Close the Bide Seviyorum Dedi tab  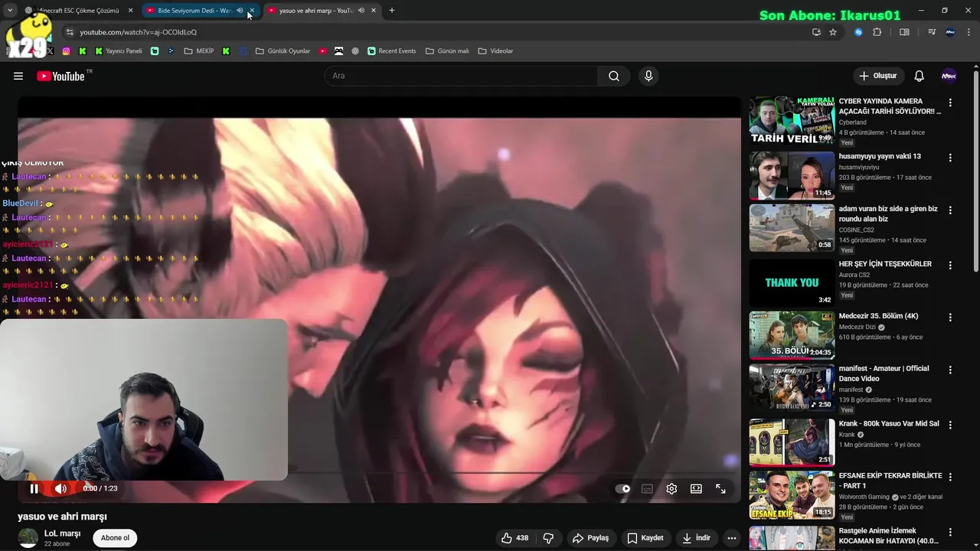[x=252, y=11]
